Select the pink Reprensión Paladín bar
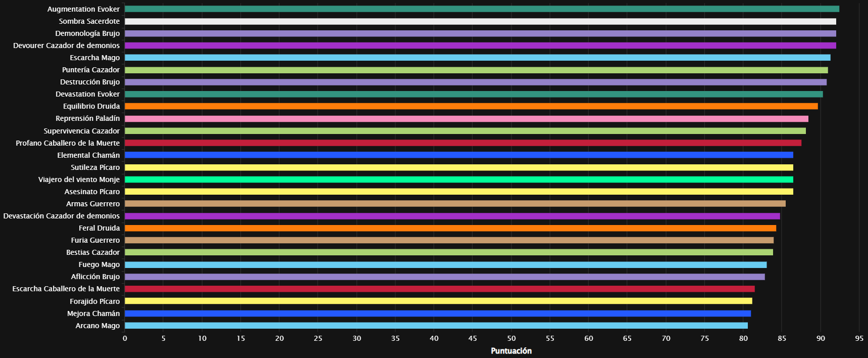The width and height of the screenshot is (868, 358). pyautogui.click(x=467, y=119)
